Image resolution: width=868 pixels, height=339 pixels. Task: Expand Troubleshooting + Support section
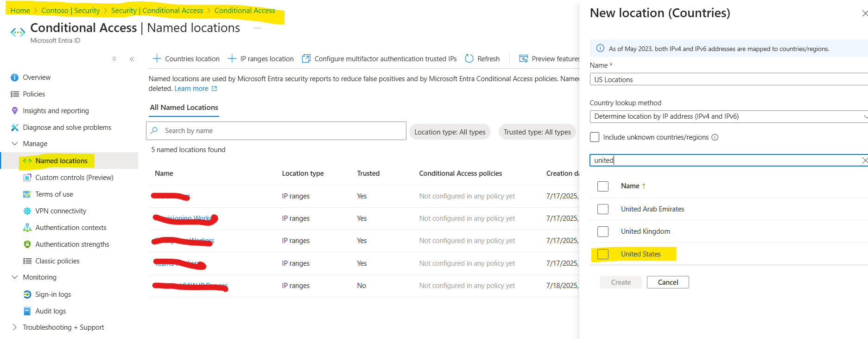pos(15,327)
